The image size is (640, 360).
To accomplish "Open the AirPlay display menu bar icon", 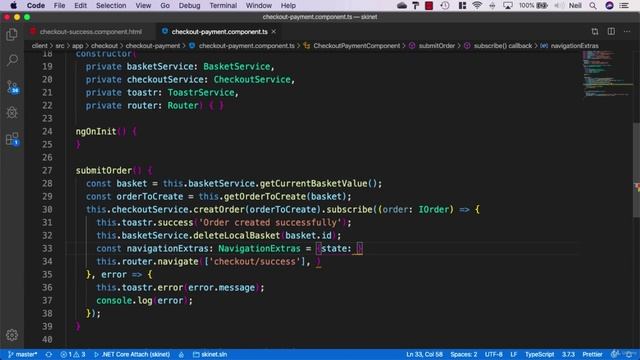I will pyautogui.click(x=508, y=5).
